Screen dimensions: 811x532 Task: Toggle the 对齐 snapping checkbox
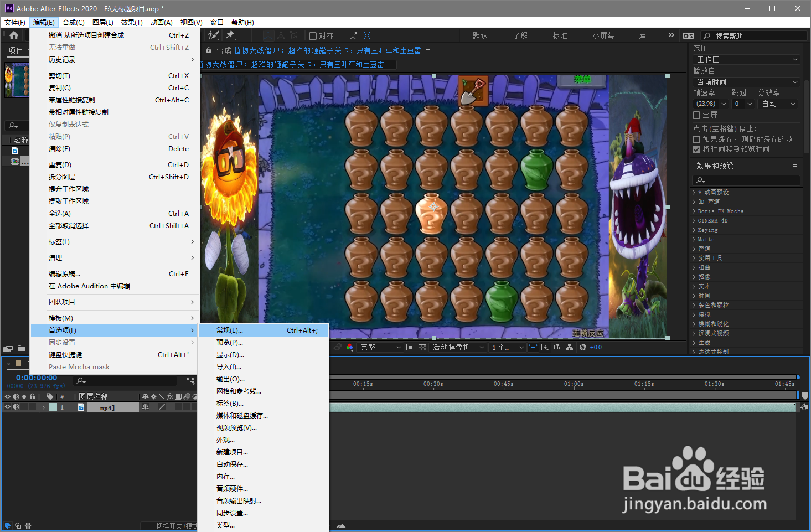tap(313, 36)
